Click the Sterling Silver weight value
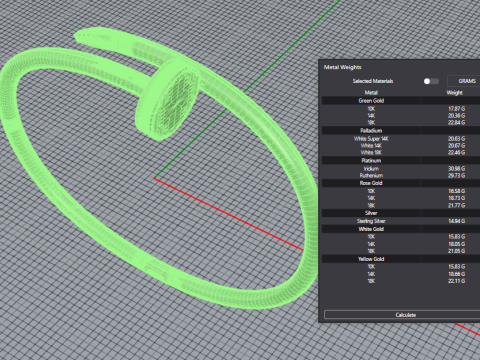Viewport: 480px width, 360px height. click(456, 221)
